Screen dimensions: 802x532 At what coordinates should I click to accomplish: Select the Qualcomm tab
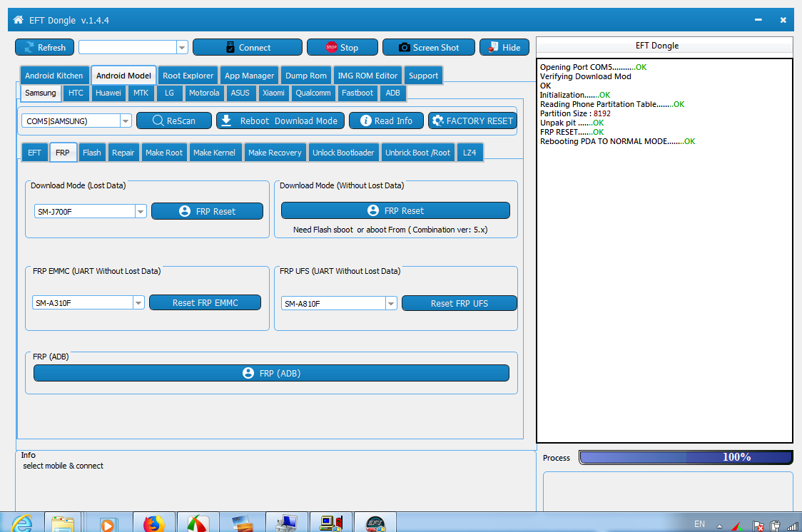(313, 93)
